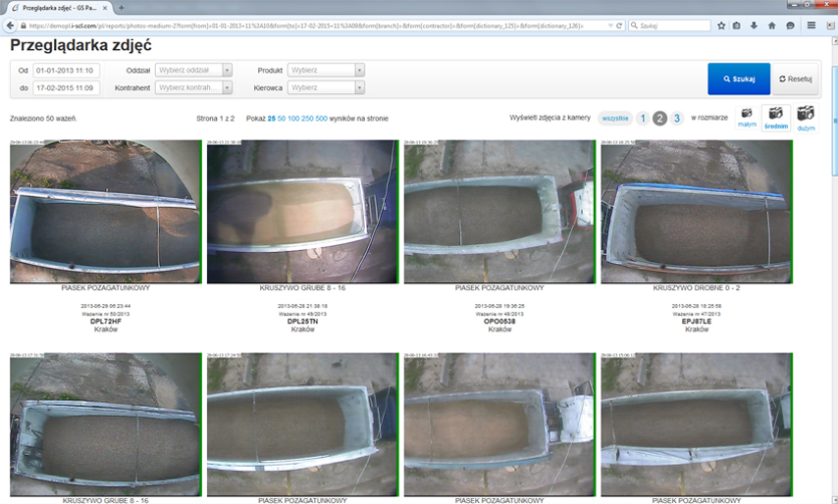Open the browser downloads arrow icon
Screen dimensions: 838x504
756,25
